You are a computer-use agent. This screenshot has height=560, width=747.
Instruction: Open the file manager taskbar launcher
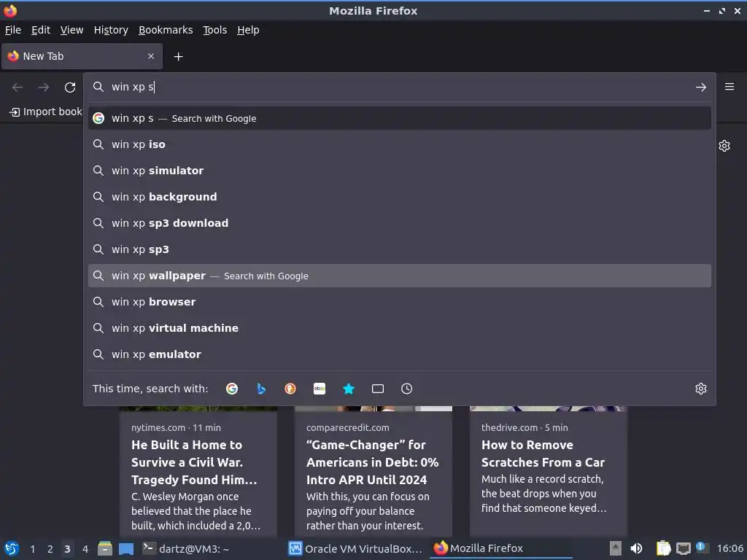[x=105, y=548]
